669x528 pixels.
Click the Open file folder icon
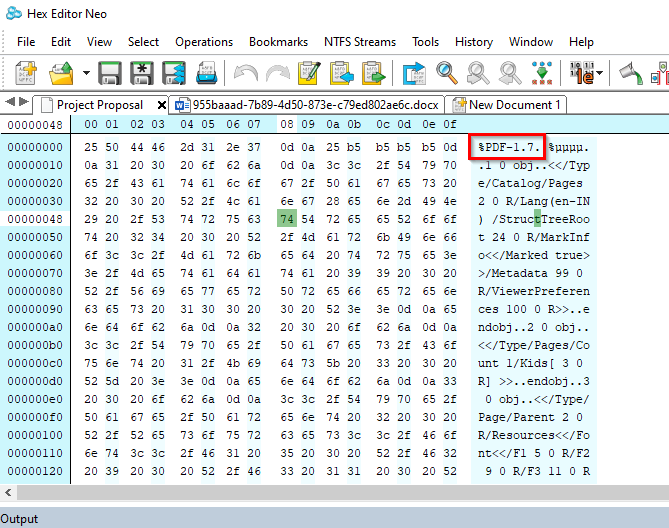pyautogui.click(x=63, y=73)
